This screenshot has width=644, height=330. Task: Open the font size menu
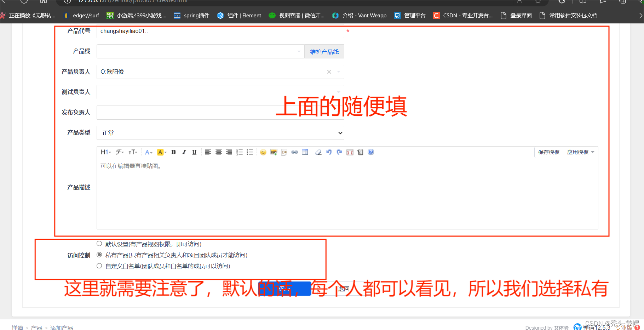133,152
